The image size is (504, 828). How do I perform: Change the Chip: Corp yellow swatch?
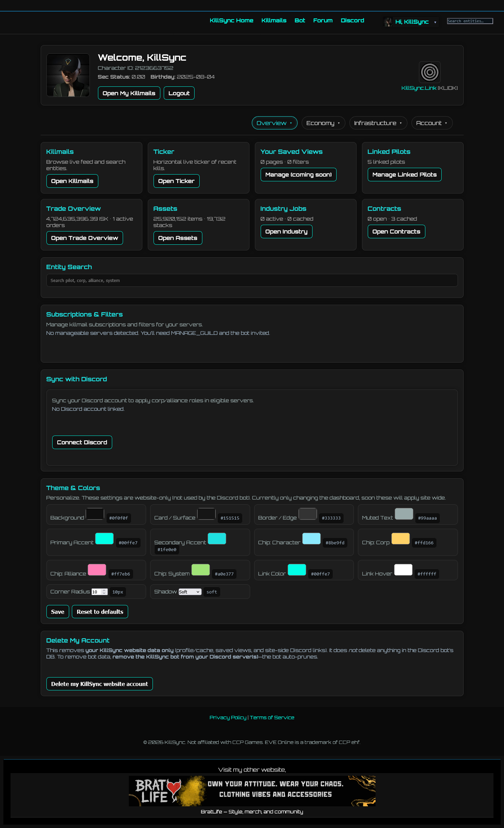[x=401, y=539]
